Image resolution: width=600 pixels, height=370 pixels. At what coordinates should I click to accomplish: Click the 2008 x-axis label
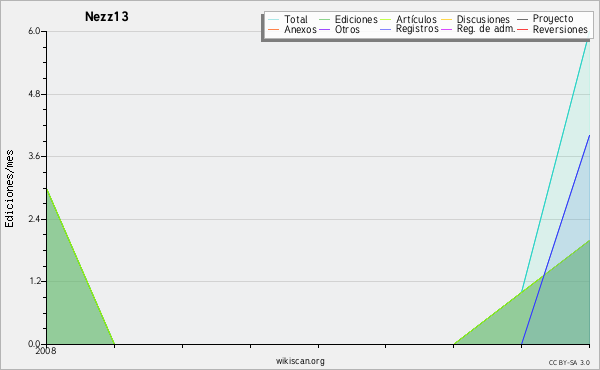click(46, 351)
